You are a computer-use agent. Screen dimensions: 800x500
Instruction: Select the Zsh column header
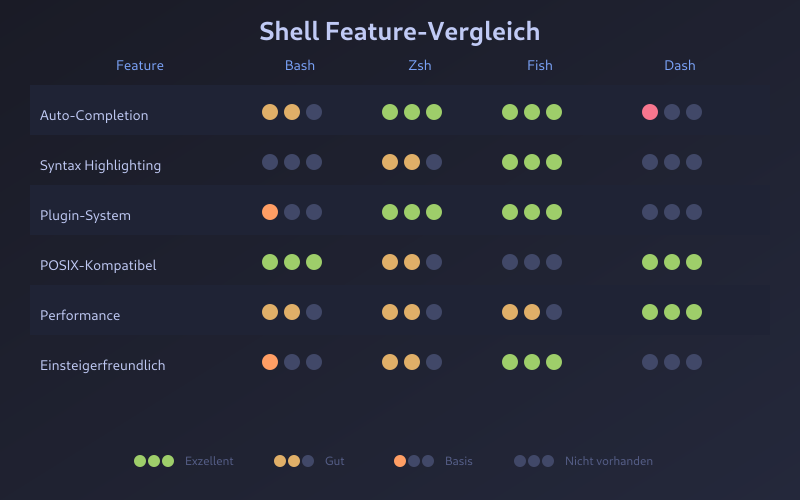[x=420, y=66]
